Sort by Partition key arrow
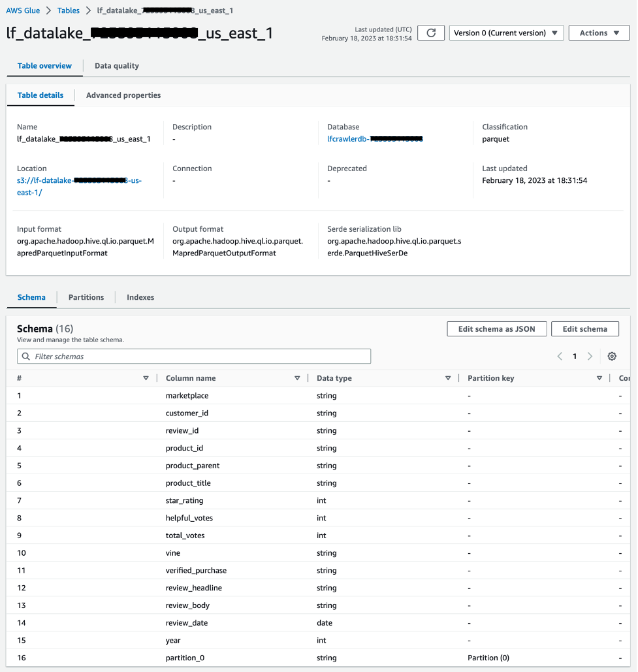The image size is (638, 672). pos(600,378)
